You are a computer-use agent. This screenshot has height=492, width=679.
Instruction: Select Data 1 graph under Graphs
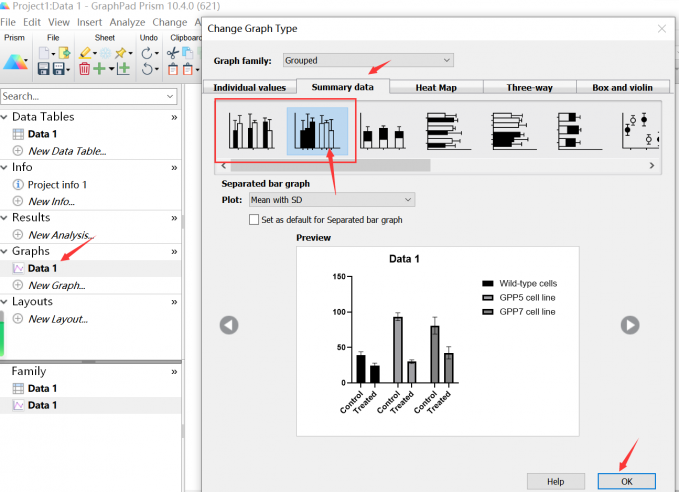pos(42,268)
